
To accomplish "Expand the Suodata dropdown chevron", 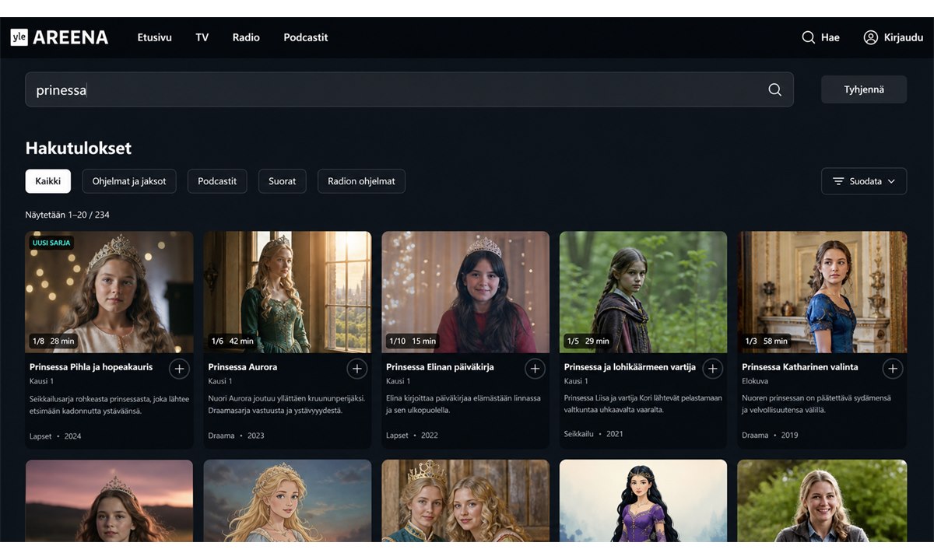I will [891, 181].
